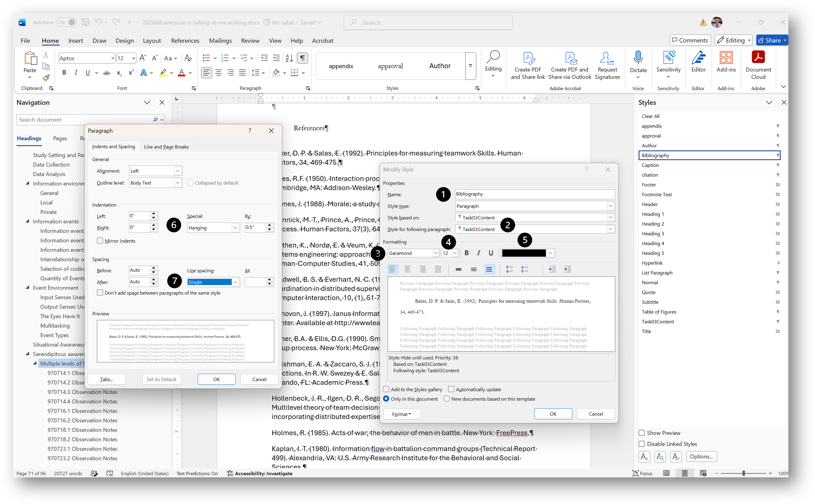815x504 pixels.
Task: Enable Show Preview in Styles pane
Action: coord(641,433)
